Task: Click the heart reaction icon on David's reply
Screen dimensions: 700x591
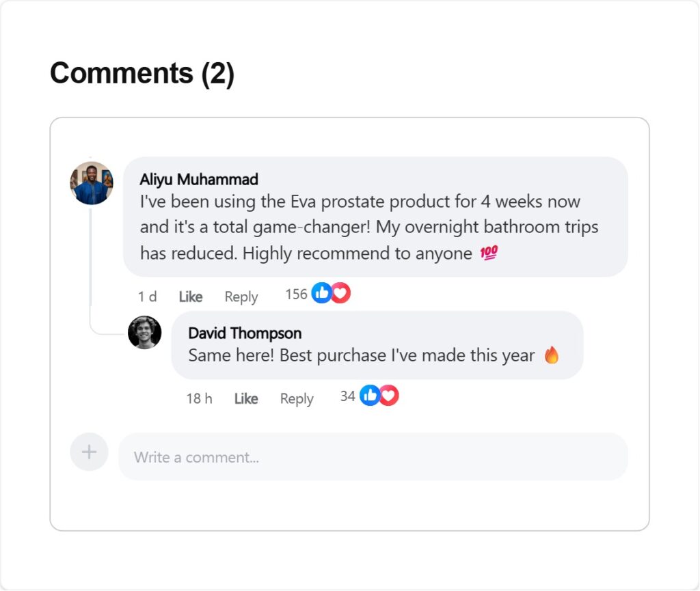Action: (x=389, y=396)
